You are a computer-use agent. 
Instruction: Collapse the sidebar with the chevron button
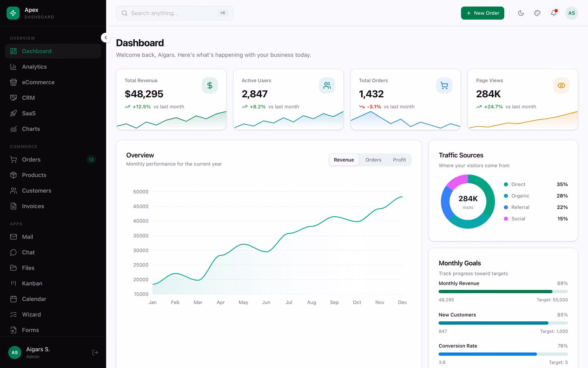106,38
